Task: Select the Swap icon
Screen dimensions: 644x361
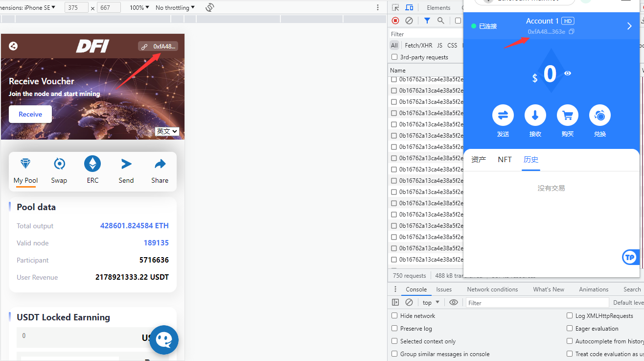Action: click(x=59, y=164)
